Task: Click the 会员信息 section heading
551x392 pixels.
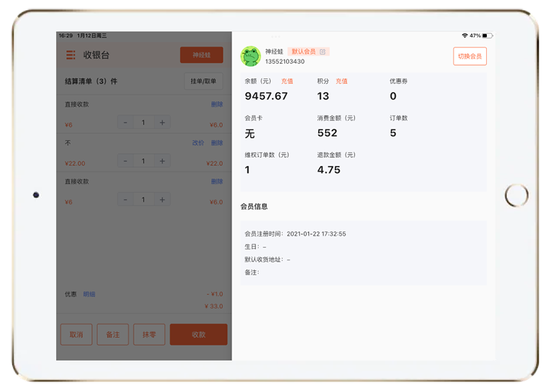Action: coord(254,207)
